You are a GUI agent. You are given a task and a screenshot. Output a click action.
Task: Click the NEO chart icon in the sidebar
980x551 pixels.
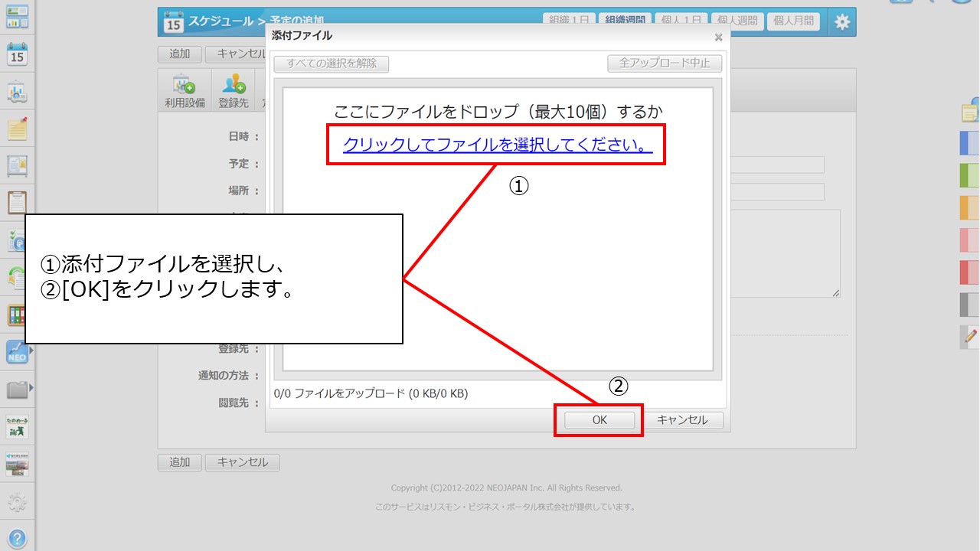[x=17, y=352]
